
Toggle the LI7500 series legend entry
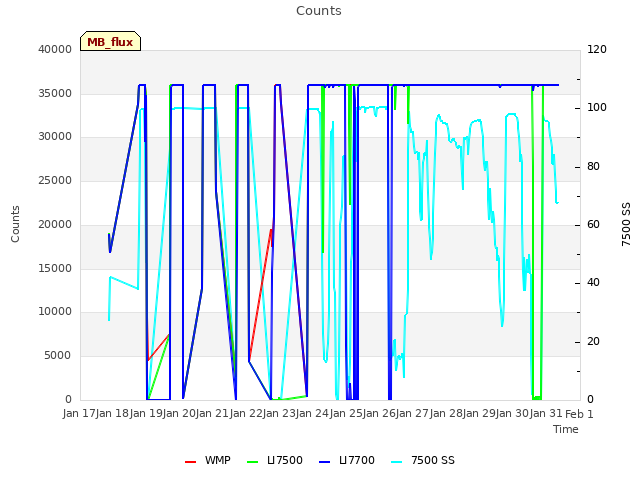275,460
